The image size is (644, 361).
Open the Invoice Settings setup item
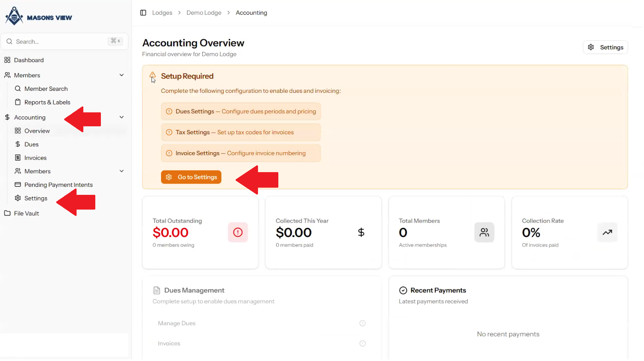click(x=241, y=153)
